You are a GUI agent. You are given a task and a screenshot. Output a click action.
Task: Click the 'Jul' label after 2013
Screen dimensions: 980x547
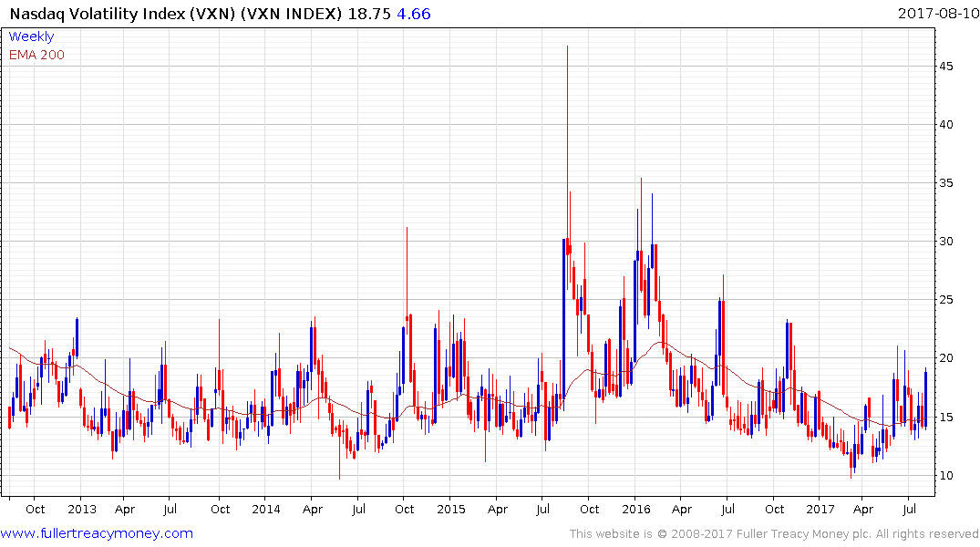170,509
